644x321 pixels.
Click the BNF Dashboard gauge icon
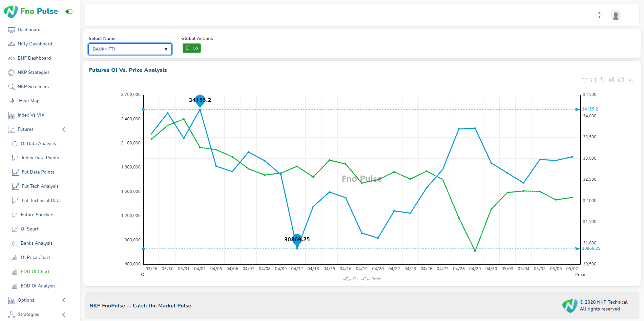(12, 58)
